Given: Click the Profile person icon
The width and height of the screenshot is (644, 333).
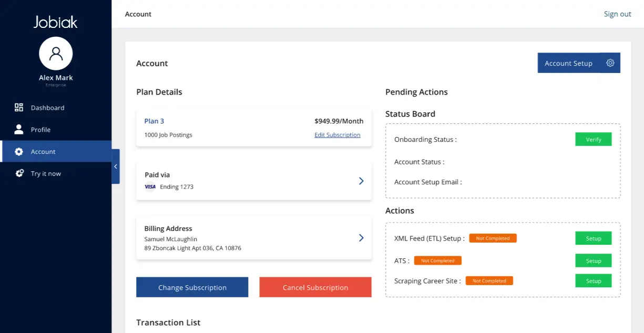Looking at the screenshot, I should pos(19,129).
